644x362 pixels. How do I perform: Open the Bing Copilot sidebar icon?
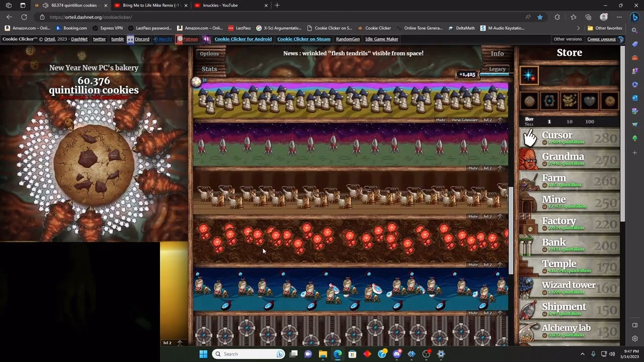635,17
